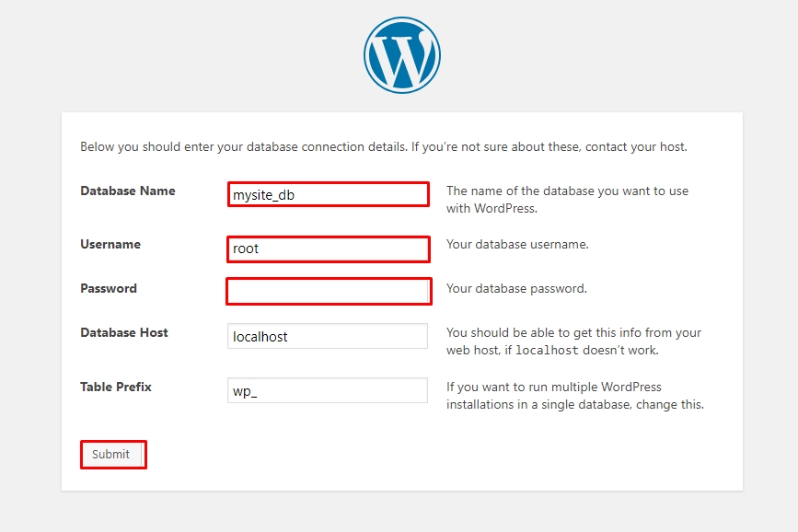Click the Database Host label
The width and height of the screenshot is (798, 532).
click(124, 332)
